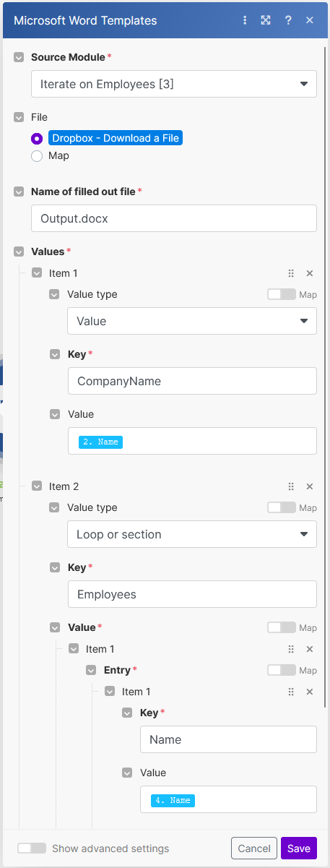Toggle the Map switch next to Entry

click(282, 670)
